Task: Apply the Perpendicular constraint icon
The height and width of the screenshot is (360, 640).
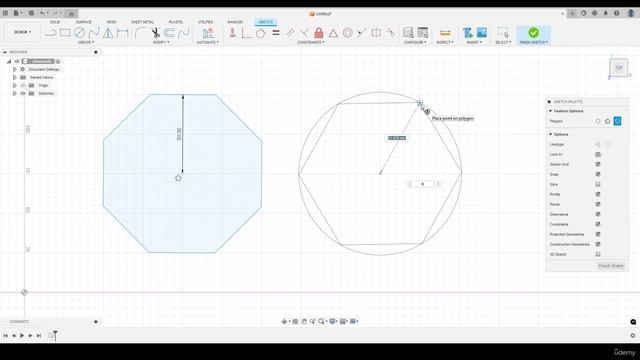Action: coord(304,33)
